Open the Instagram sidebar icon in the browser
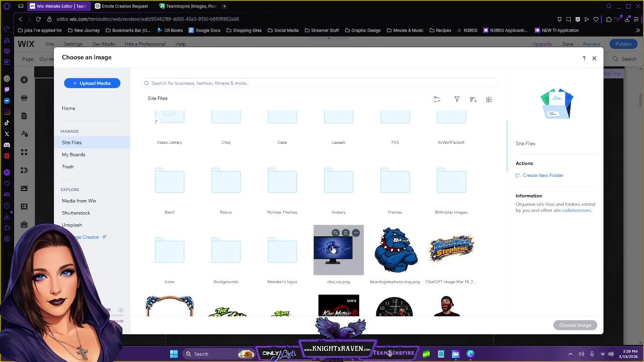The width and height of the screenshot is (644, 362). coord(7,112)
